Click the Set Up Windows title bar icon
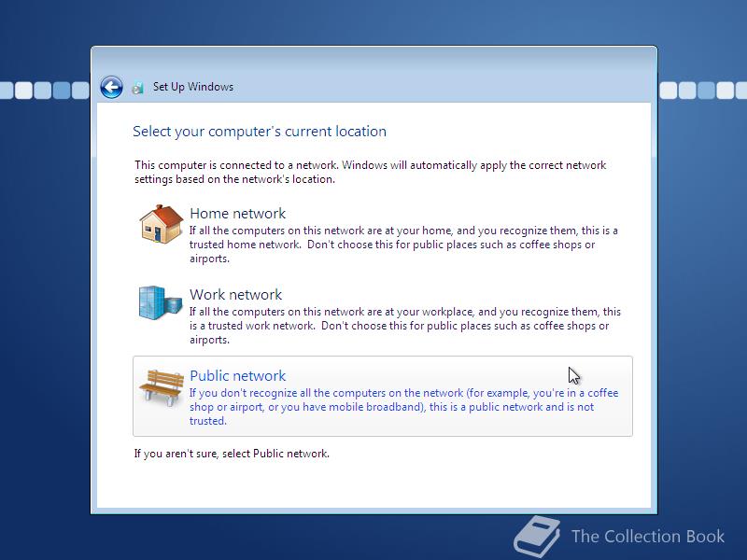Screen dimensions: 747x560 [138, 86]
